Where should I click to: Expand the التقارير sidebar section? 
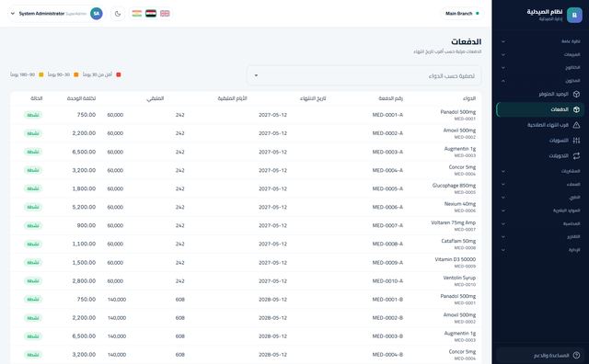(540, 237)
